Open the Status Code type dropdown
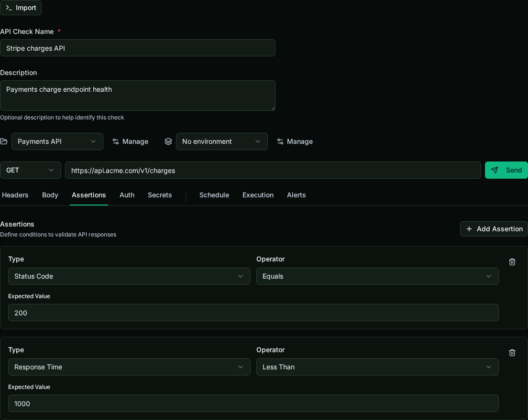 [x=129, y=276]
